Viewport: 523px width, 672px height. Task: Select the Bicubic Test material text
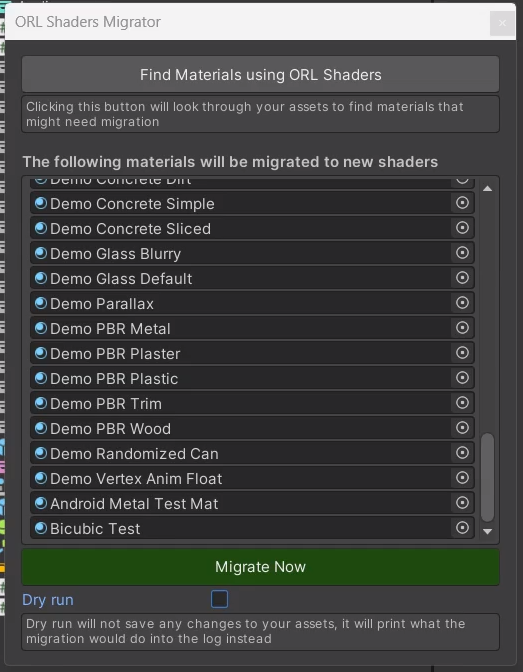click(x=95, y=529)
